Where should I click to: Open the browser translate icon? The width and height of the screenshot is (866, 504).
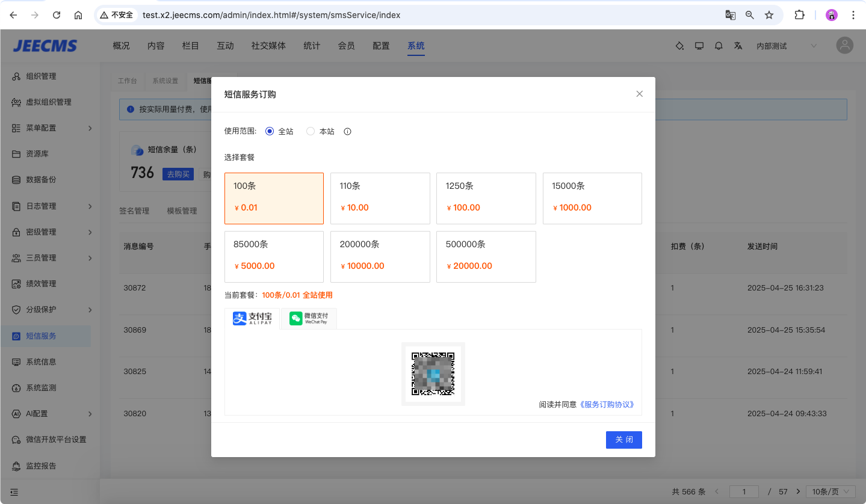[x=730, y=15]
